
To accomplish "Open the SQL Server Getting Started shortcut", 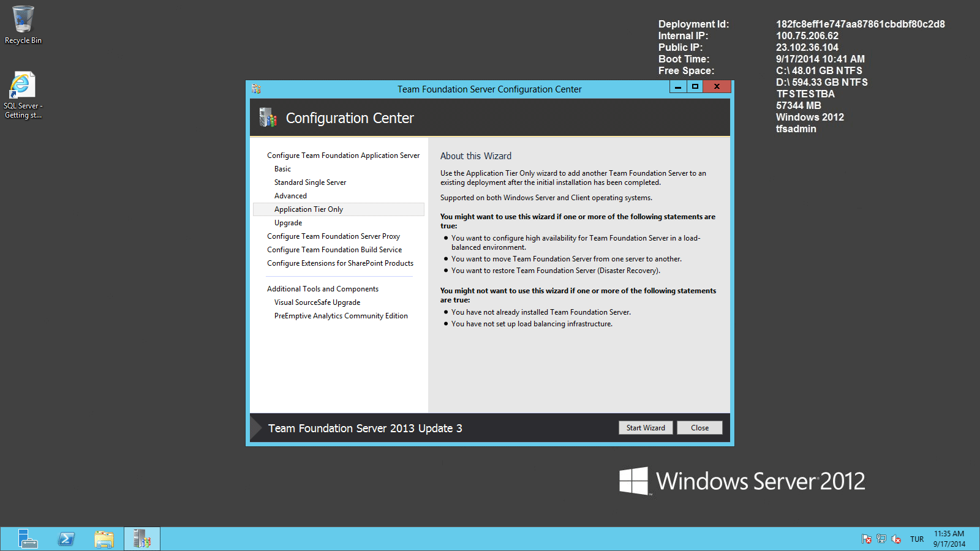I will pos(23,86).
